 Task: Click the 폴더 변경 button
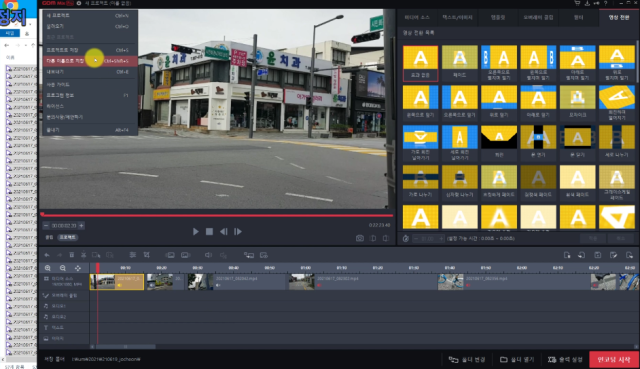(x=467, y=360)
